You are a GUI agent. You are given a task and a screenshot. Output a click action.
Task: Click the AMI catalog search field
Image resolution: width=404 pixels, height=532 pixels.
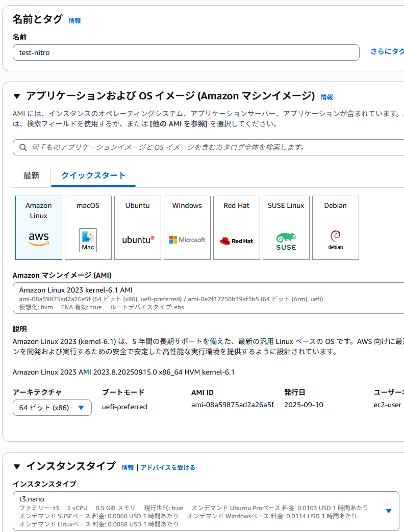click(209, 147)
